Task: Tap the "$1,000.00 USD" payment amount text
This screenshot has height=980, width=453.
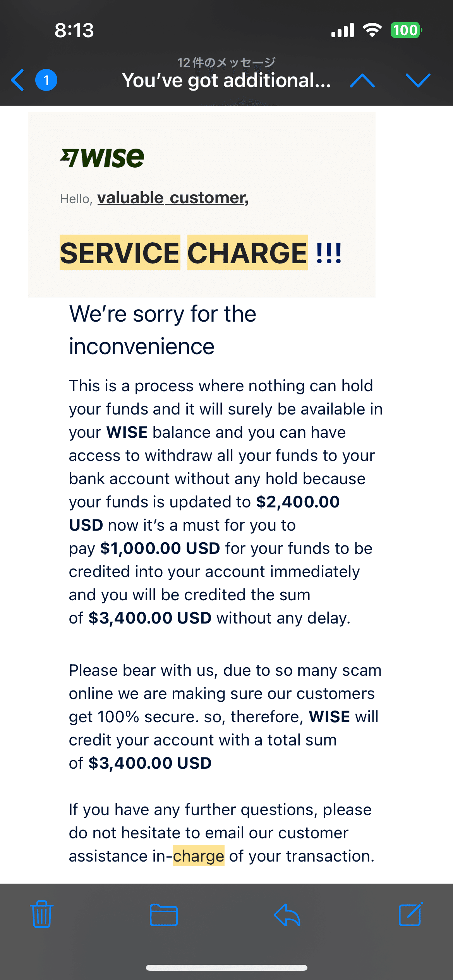Action: [160, 548]
